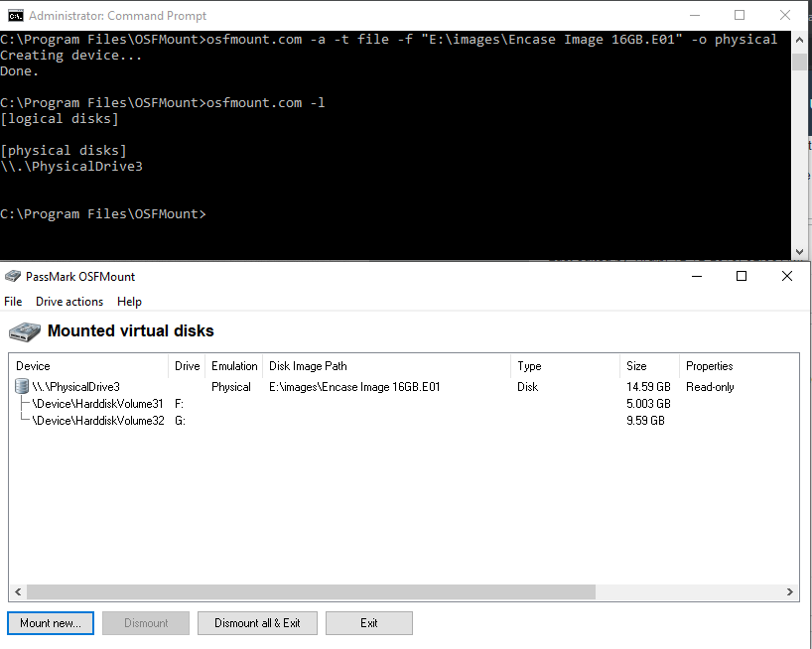Minimize the Command Prompt window

tap(695, 16)
